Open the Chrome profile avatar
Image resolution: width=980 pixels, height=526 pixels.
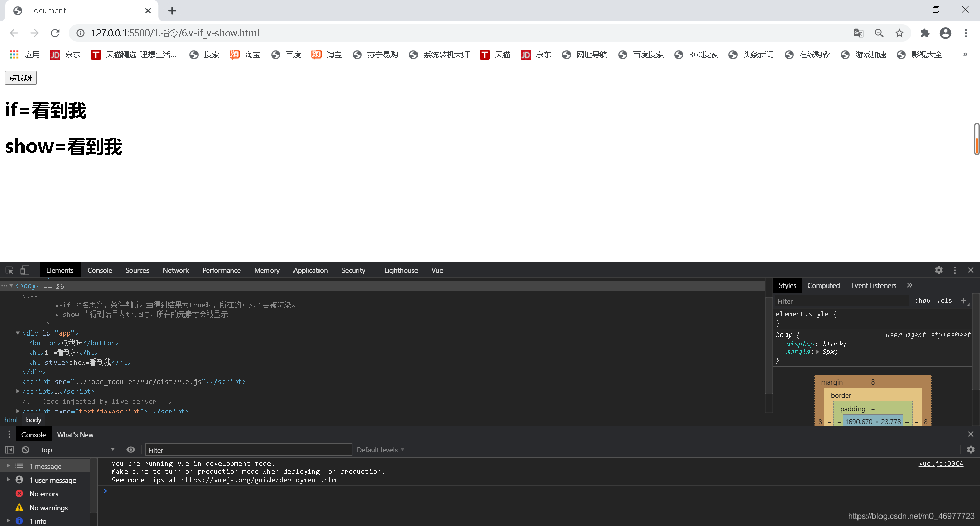click(945, 33)
